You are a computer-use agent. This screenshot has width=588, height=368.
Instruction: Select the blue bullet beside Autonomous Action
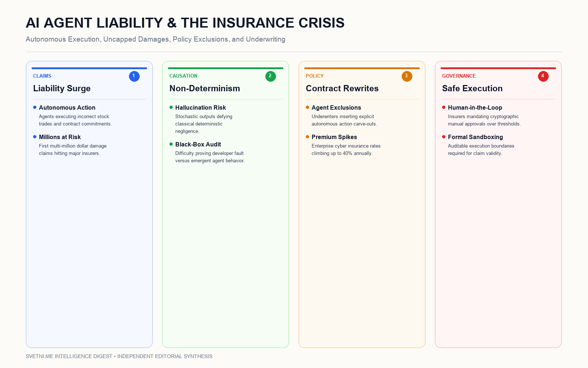point(35,107)
